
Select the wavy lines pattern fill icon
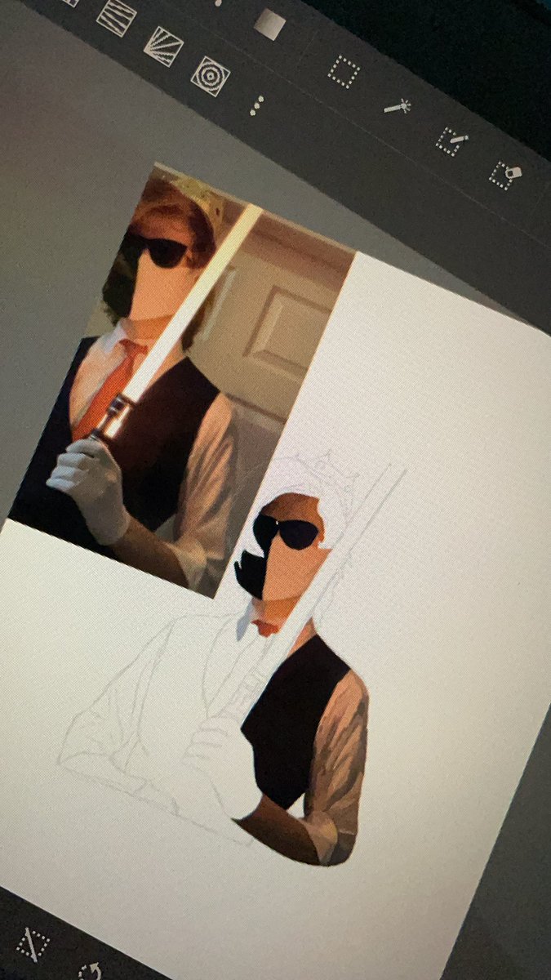point(116,16)
